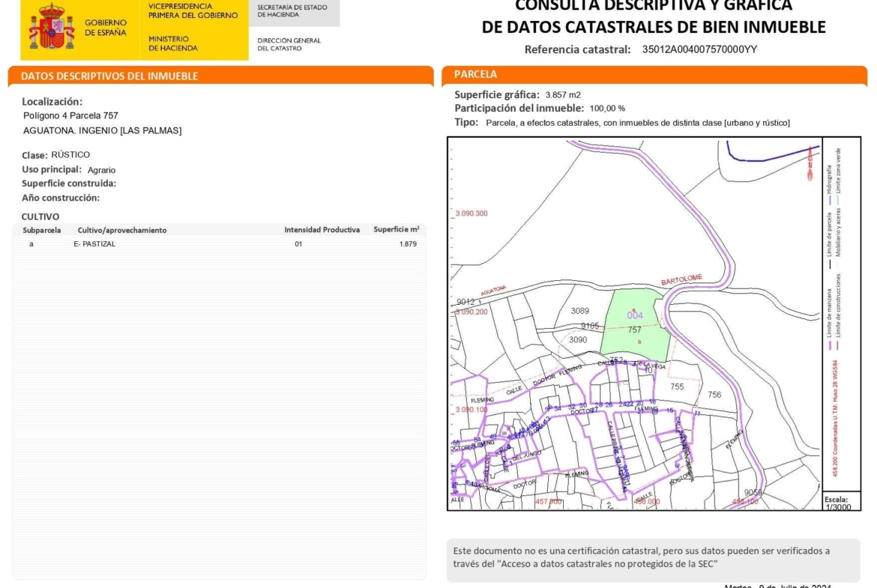
Task: Click parcel 755 on the map
Action: pos(677,387)
